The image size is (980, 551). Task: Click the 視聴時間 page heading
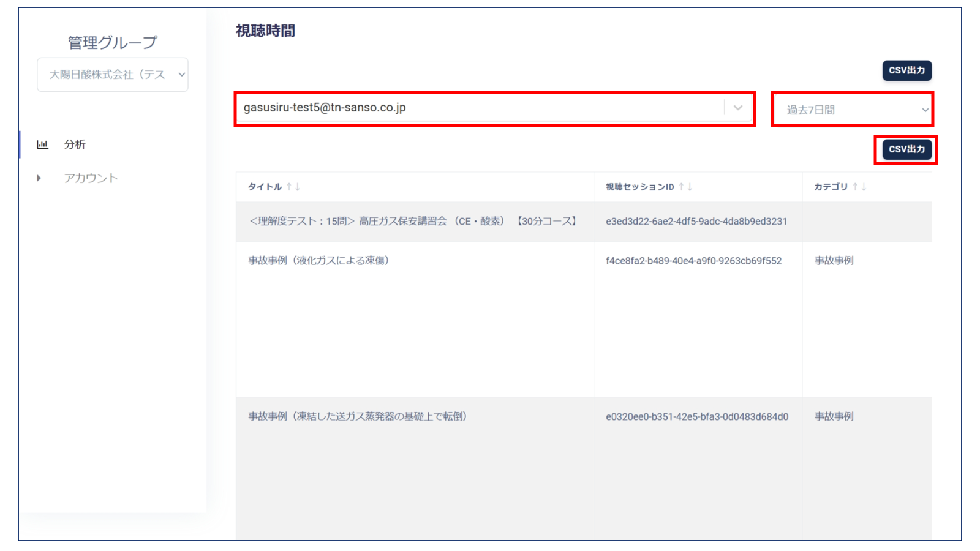[265, 31]
